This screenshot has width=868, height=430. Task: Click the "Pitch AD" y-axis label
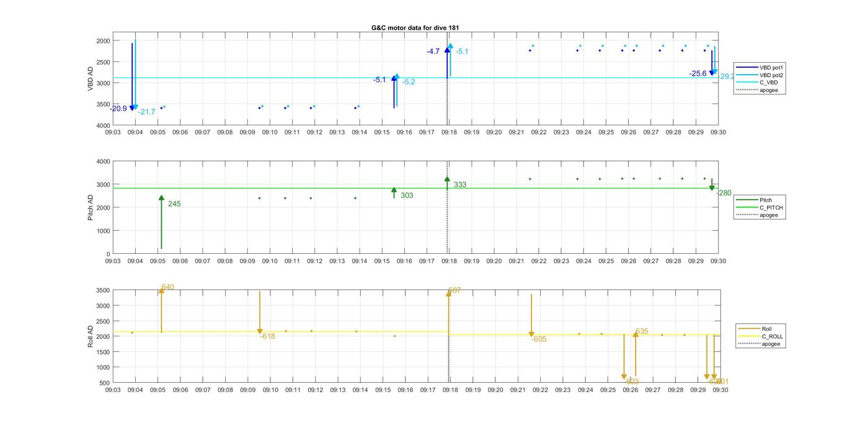point(91,207)
